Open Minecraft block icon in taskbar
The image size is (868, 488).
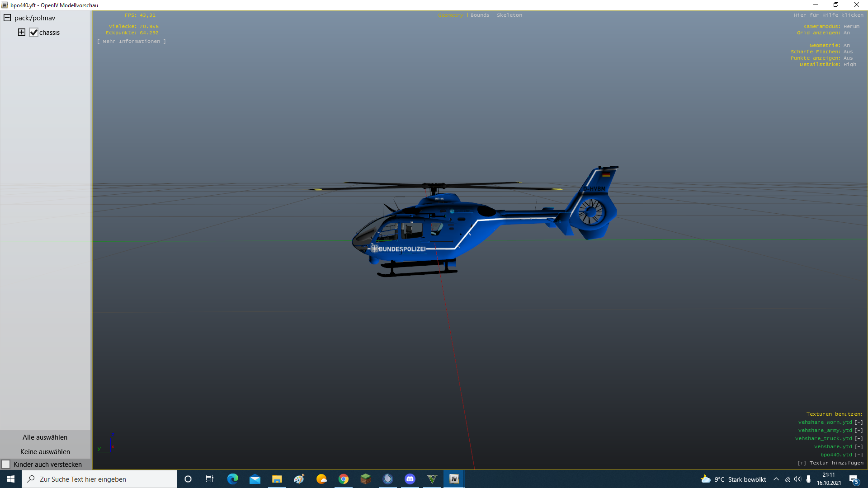tap(365, 479)
